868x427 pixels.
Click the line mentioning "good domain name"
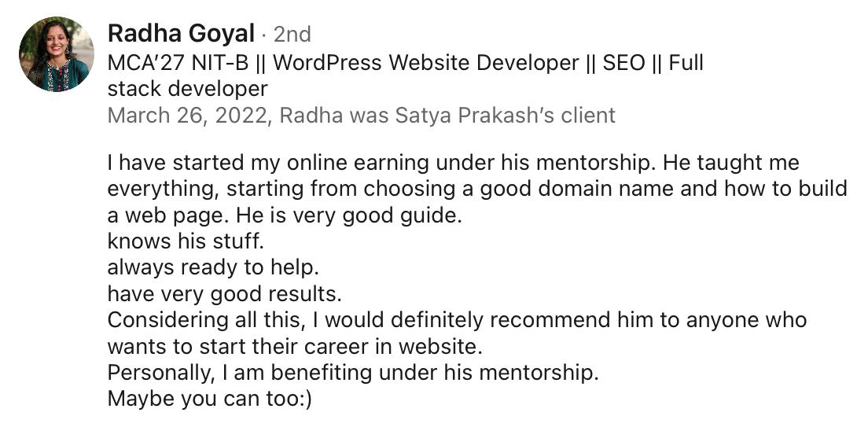476,189
